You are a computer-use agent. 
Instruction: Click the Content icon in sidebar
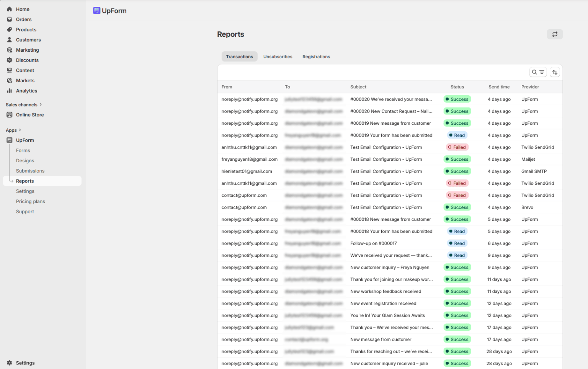point(10,70)
